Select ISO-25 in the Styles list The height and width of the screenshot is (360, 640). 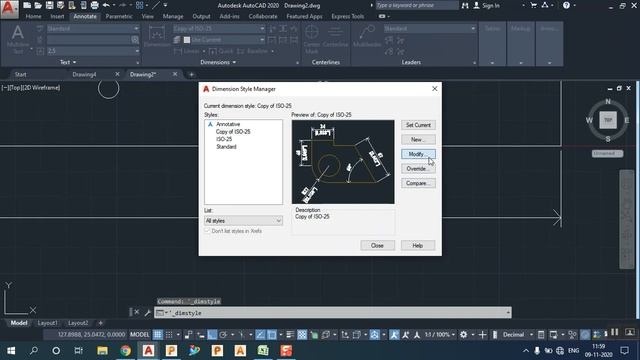224,139
